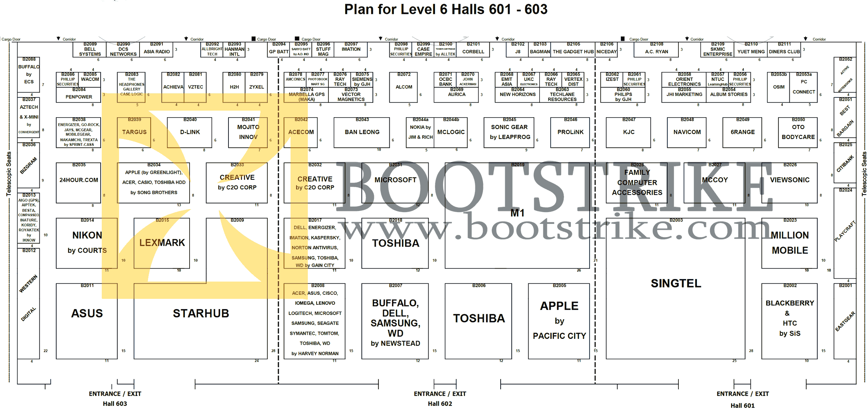Click MOJITO INNOV booth B2041
Image resolution: width=868 pixels, height=415 pixels.
(248, 132)
